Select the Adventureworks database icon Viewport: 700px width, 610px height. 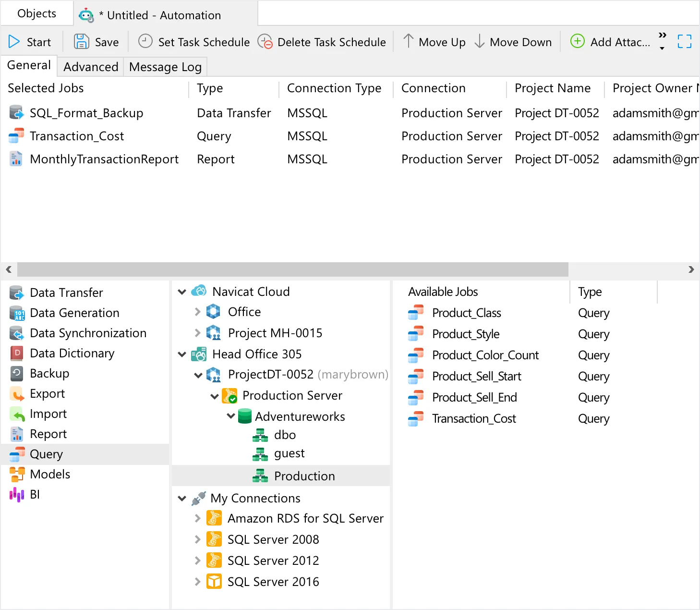pyautogui.click(x=245, y=416)
